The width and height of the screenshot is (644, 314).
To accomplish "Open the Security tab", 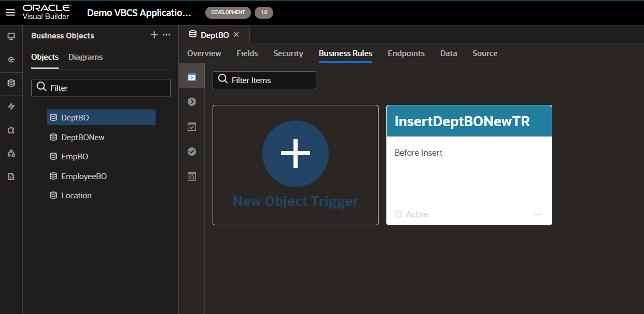I will coord(288,53).
